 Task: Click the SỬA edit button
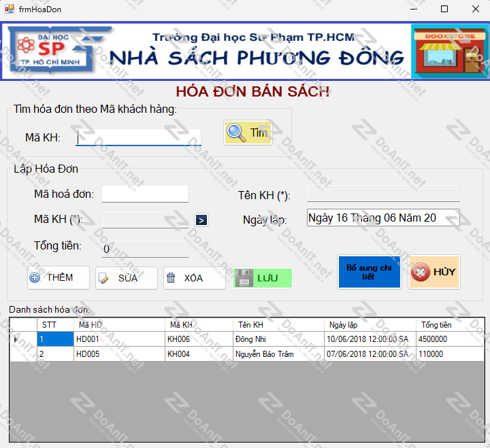[x=127, y=278]
